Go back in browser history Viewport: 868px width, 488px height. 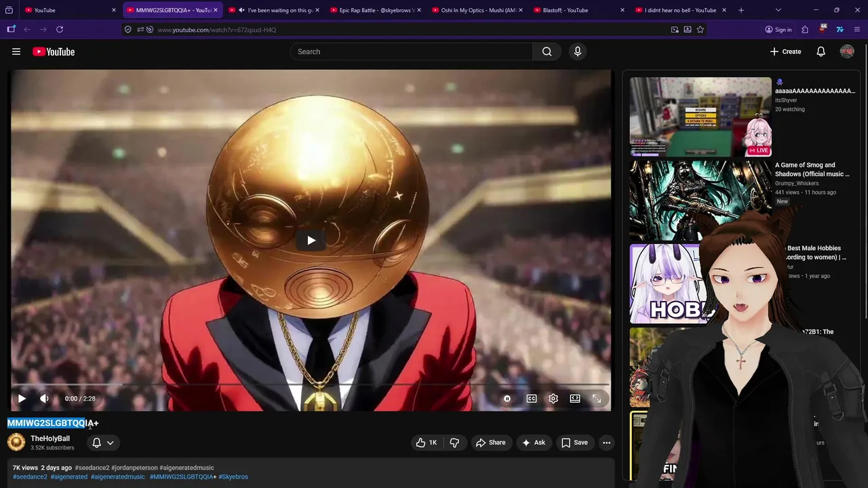27,29
